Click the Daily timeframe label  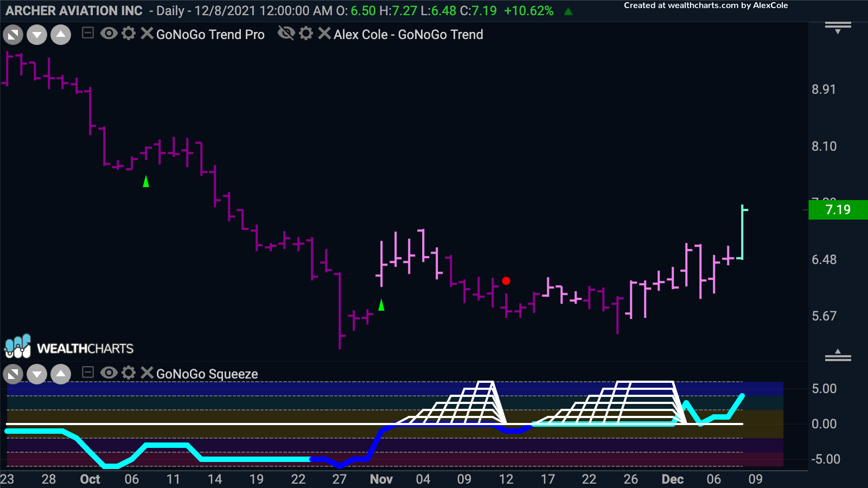pyautogui.click(x=170, y=11)
